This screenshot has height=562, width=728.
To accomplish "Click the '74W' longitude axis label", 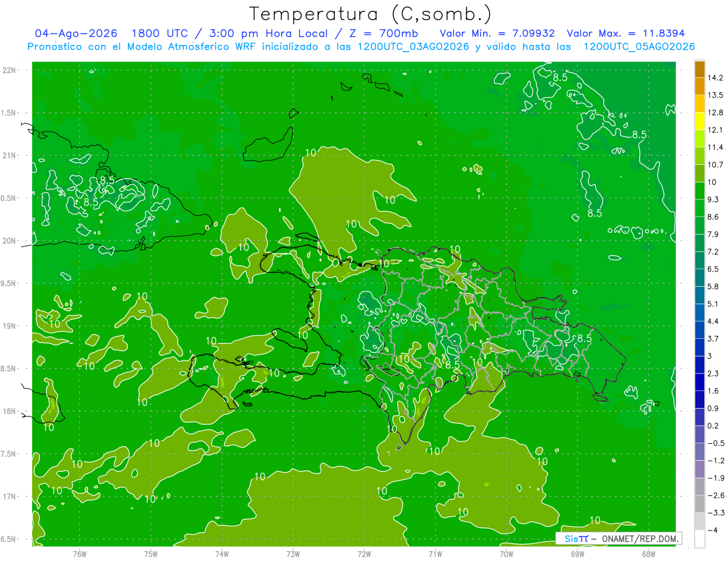I will click(x=222, y=554).
